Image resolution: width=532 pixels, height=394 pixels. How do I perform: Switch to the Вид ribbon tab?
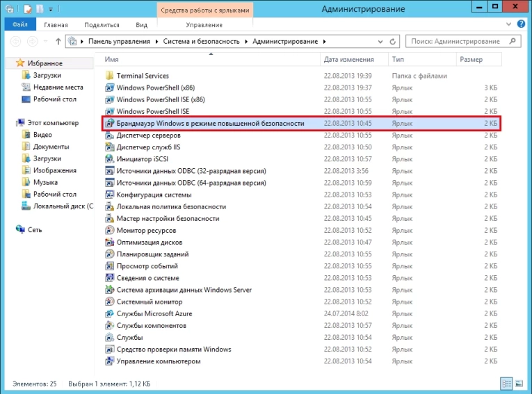[x=142, y=25]
